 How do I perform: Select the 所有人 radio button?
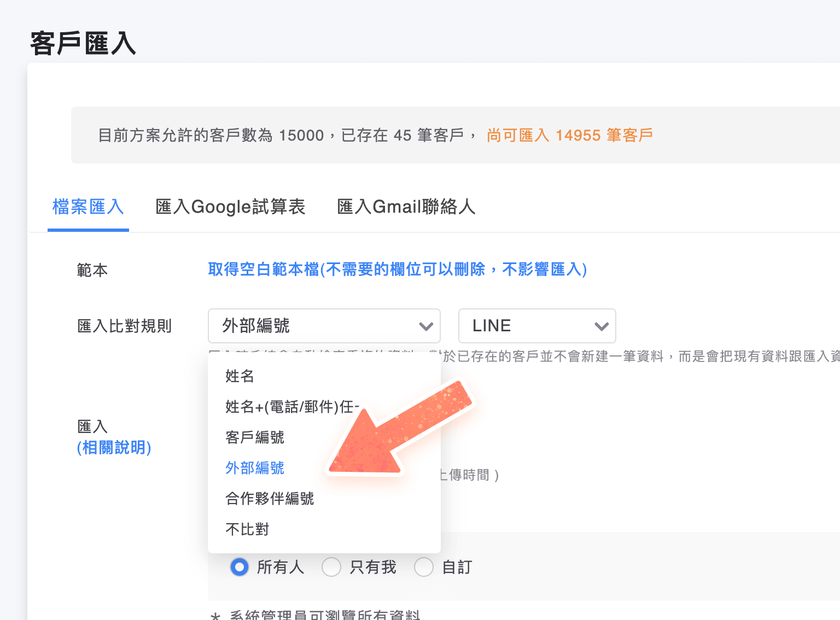click(240, 567)
